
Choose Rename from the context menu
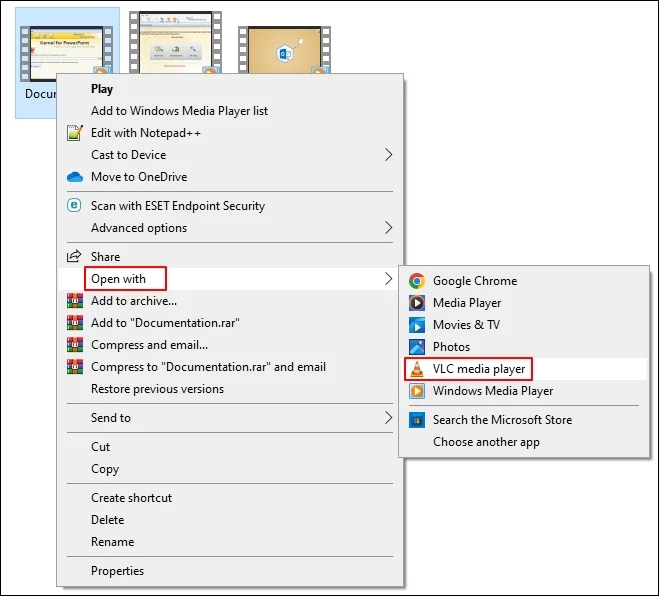coord(112,542)
